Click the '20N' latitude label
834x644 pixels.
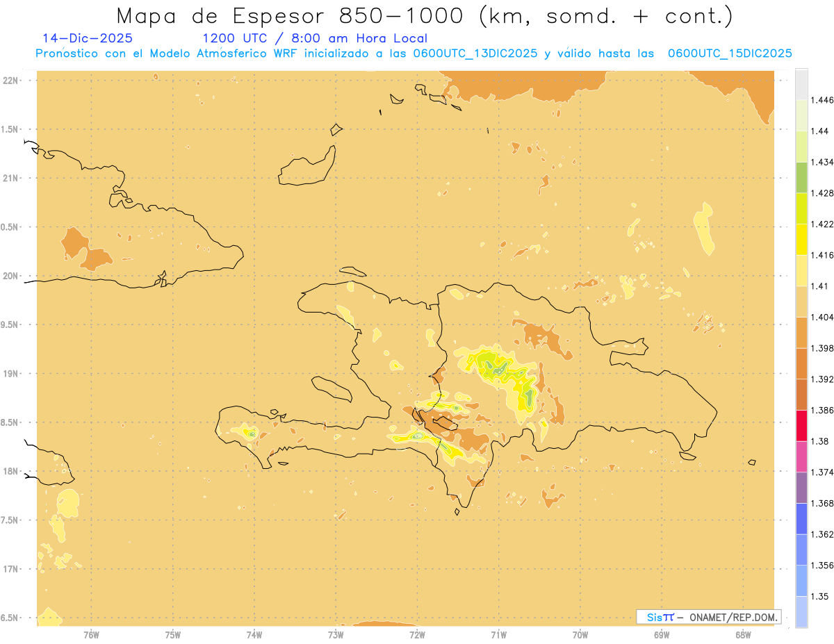click(x=12, y=276)
